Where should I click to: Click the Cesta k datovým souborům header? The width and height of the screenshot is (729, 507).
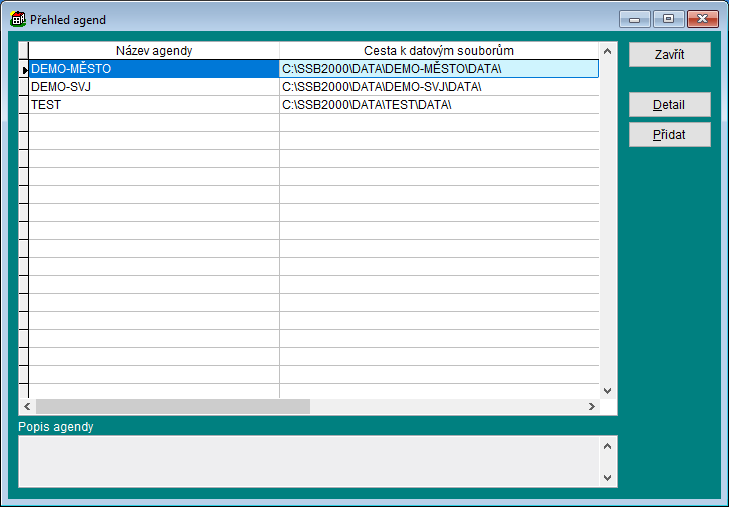(439, 50)
